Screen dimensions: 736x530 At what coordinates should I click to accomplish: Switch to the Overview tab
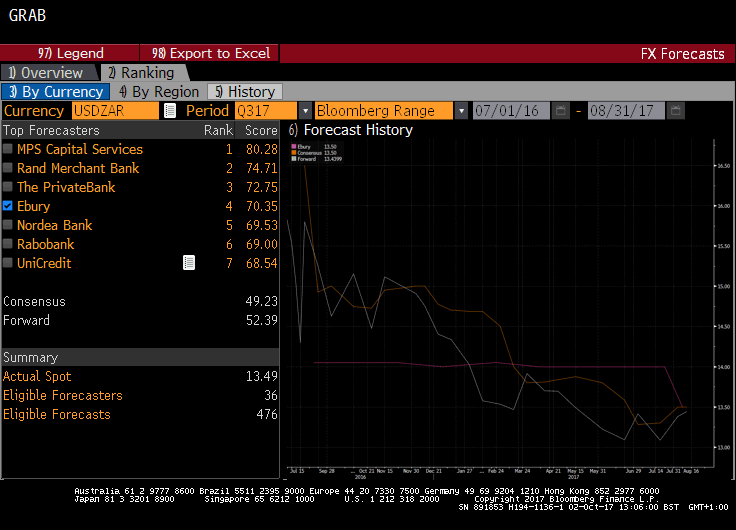pos(49,73)
